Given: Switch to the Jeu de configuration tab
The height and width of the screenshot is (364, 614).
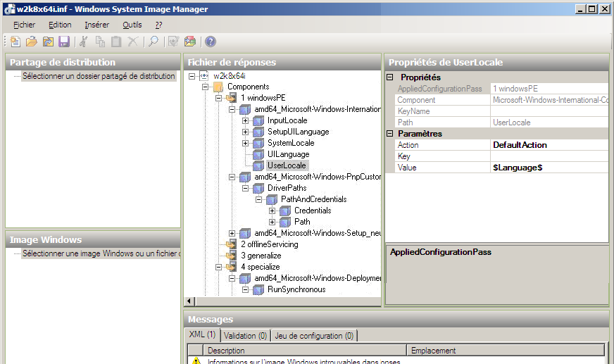Looking at the screenshot, I should 314,336.
